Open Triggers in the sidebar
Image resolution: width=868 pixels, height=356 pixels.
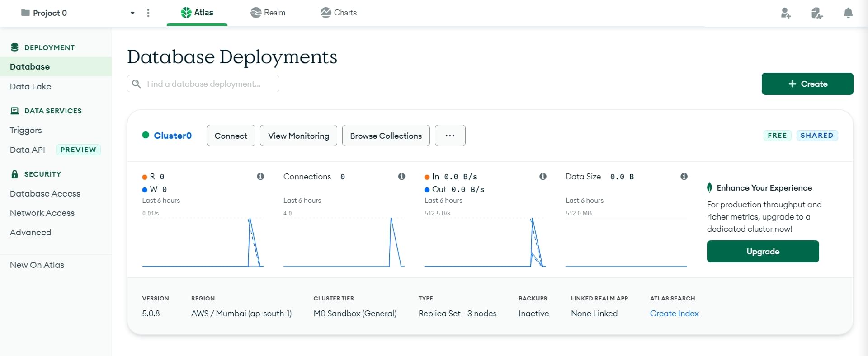click(26, 130)
